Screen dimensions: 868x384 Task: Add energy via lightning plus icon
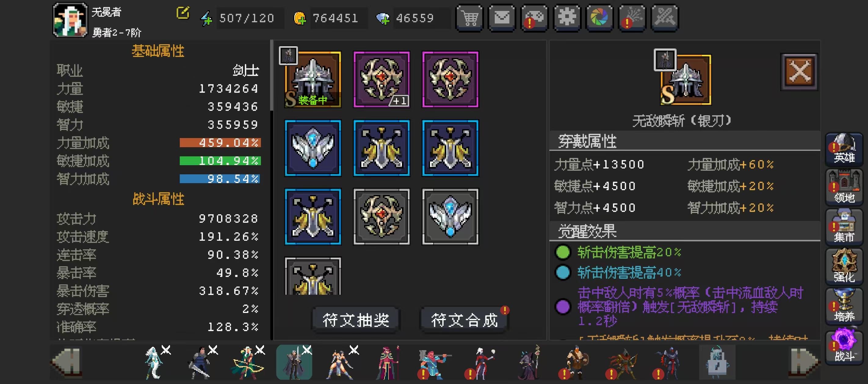coord(207,18)
